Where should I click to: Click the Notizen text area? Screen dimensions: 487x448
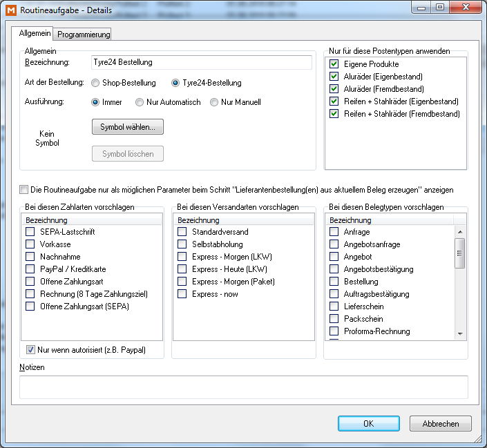tap(243, 387)
